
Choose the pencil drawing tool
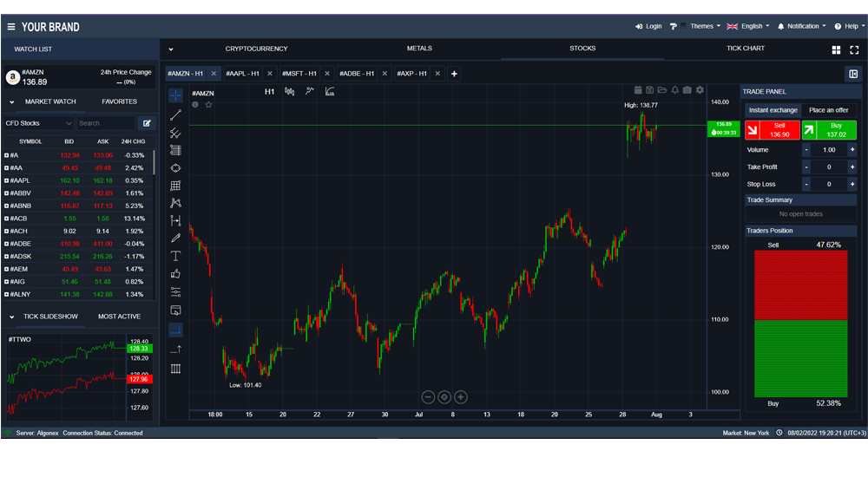pyautogui.click(x=176, y=238)
